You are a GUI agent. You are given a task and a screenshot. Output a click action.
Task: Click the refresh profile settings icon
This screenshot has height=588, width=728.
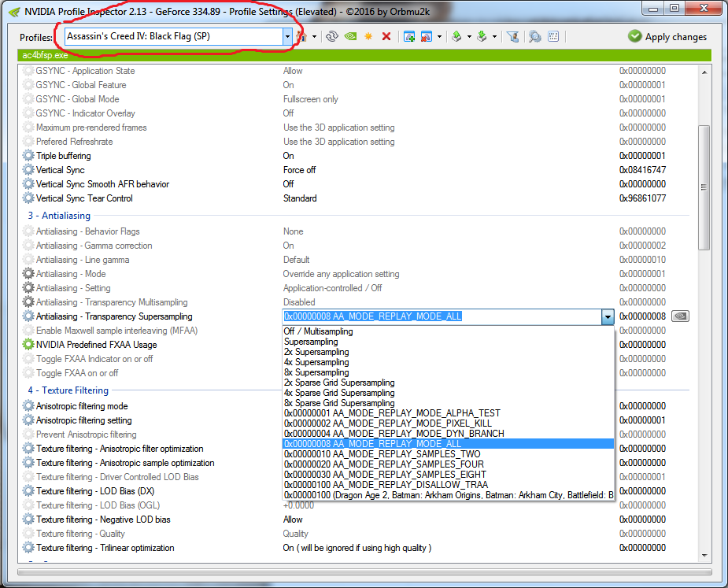pyautogui.click(x=332, y=36)
